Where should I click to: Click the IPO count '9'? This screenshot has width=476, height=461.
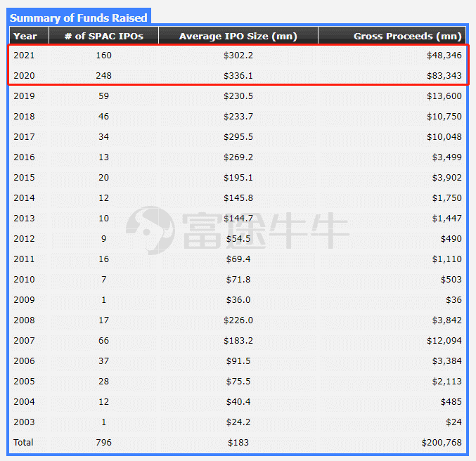coord(104,238)
